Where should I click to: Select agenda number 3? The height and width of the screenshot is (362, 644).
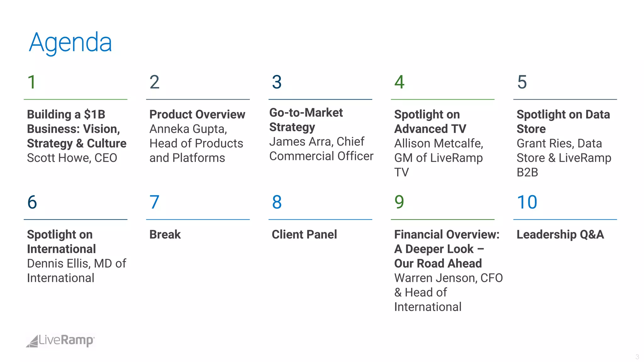click(x=277, y=82)
